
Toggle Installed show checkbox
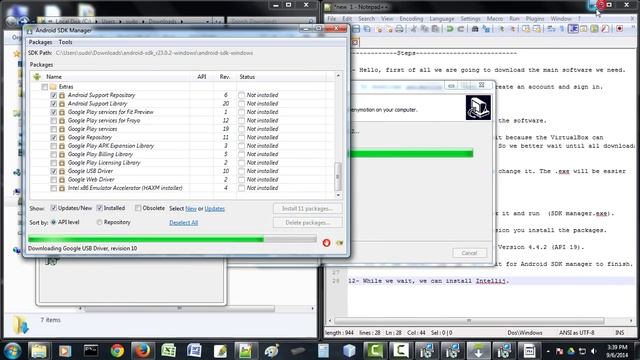[99, 208]
